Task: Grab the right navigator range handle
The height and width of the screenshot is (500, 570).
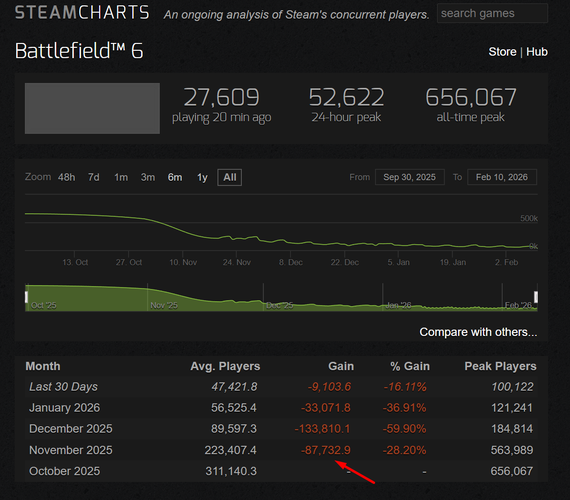Action: tap(536, 297)
